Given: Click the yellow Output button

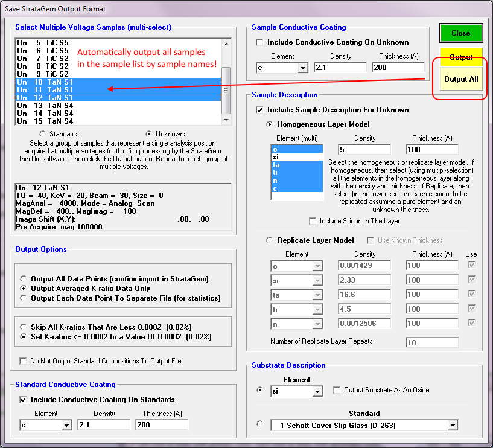Looking at the screenshot, I should tap(460, 57).
